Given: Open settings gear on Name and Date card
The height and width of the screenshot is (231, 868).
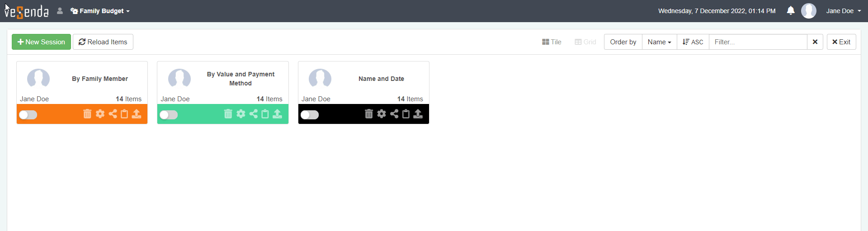Looking at the screenshot, I should point(382,114).
